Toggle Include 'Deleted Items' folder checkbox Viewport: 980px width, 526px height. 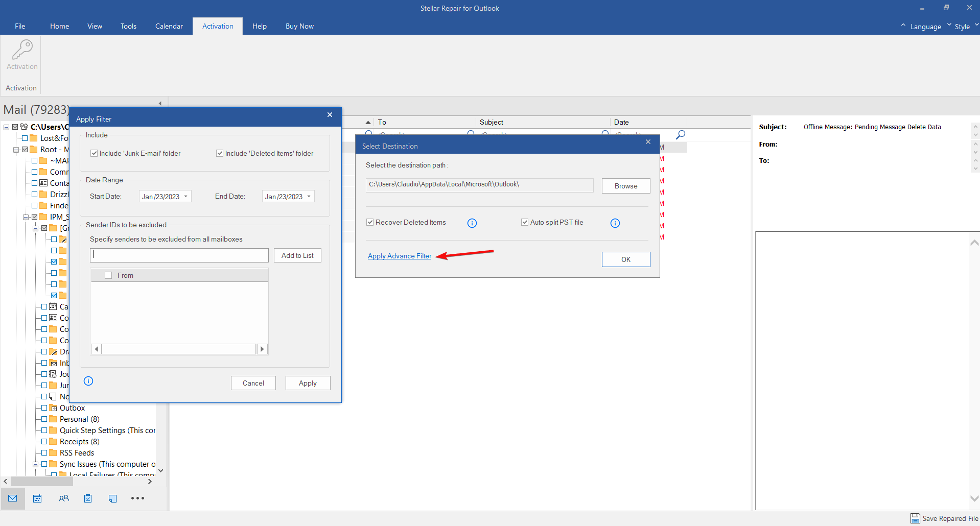[220, 153]
